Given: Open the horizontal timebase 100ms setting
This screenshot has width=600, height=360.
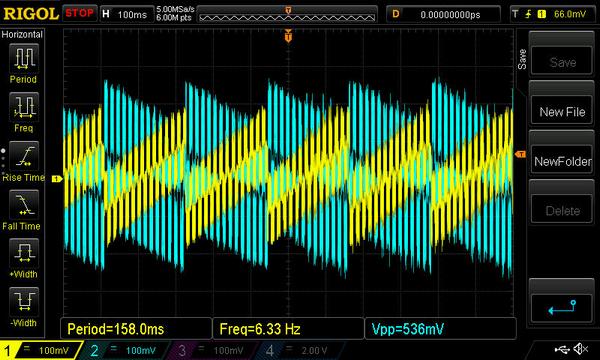Looking at the screenshot, I should pyautogui.click(x=126, y=14).
